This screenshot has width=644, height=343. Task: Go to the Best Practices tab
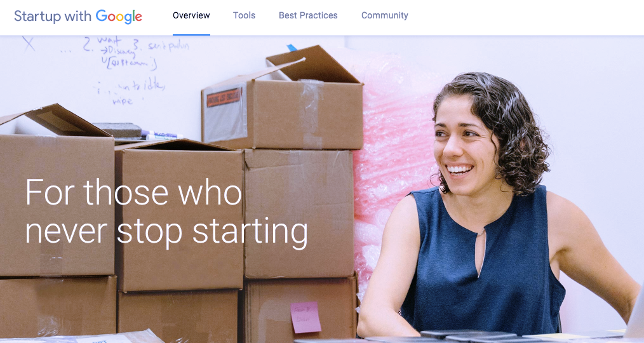[308, 16]
